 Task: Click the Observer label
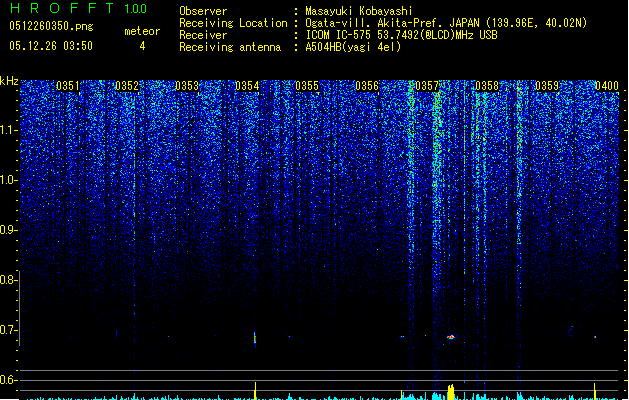pyautogui.click(x=203, y=11)
